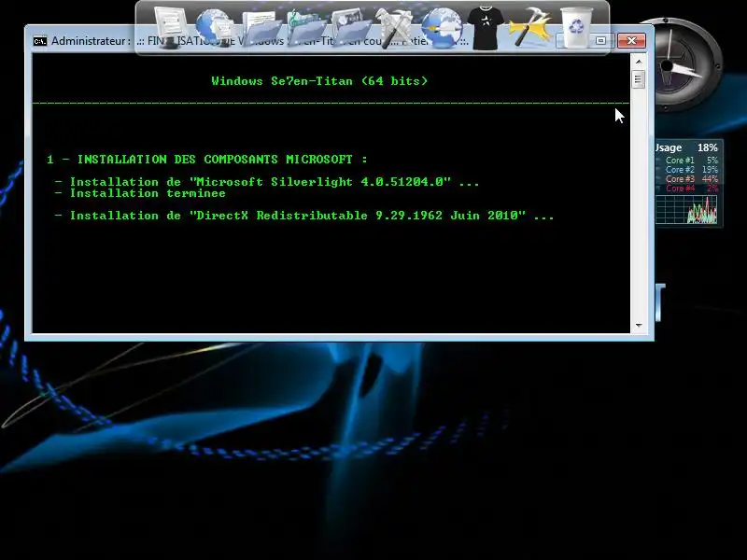Launch the globe web browser dock icon
Viewport: 747px width, 560px height.
441,28
